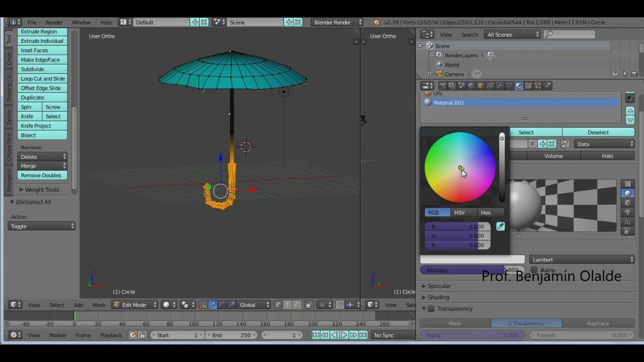Open the File menu
Viewport: 644px width, 362px height.
coord(32,22)
